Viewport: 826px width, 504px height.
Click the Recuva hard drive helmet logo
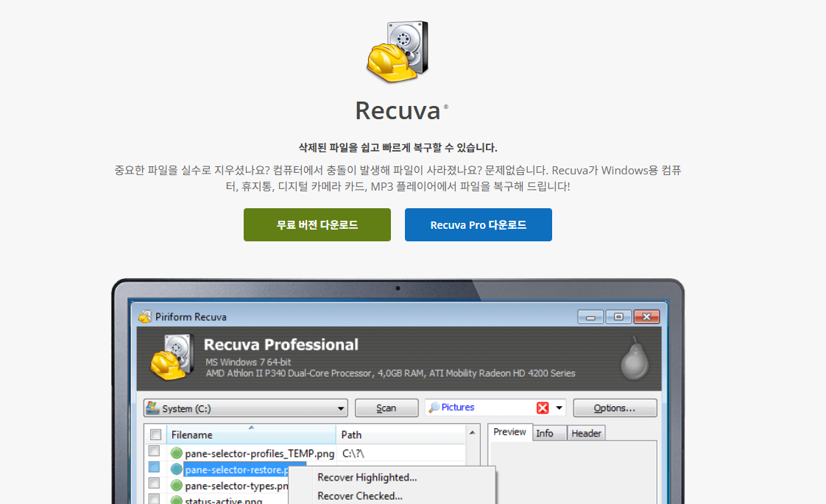[x=398, y=52]
